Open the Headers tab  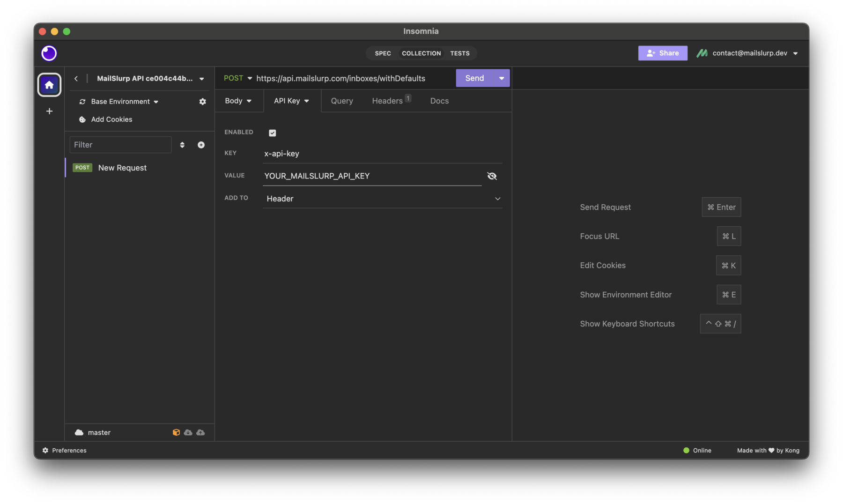coord(392,101)
